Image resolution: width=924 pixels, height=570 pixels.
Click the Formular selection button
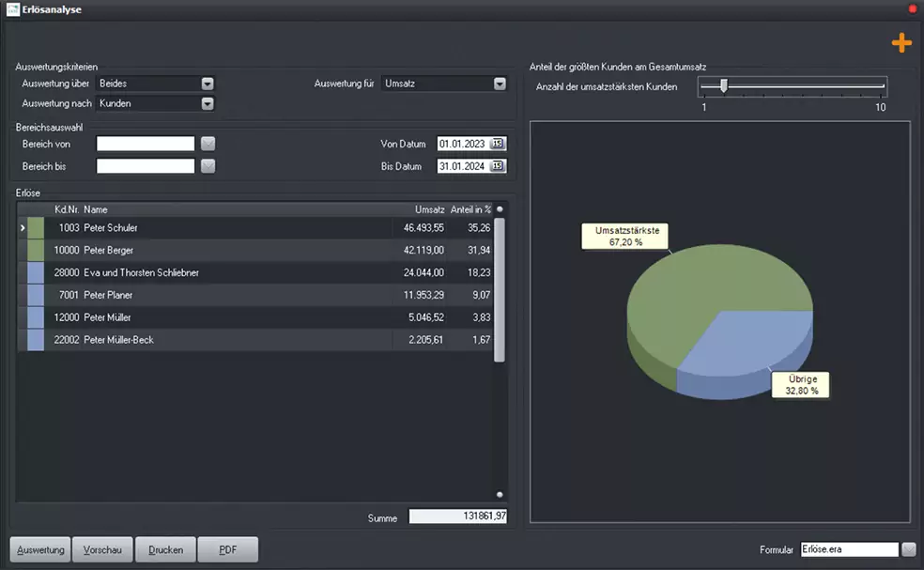tap(909, 548)
